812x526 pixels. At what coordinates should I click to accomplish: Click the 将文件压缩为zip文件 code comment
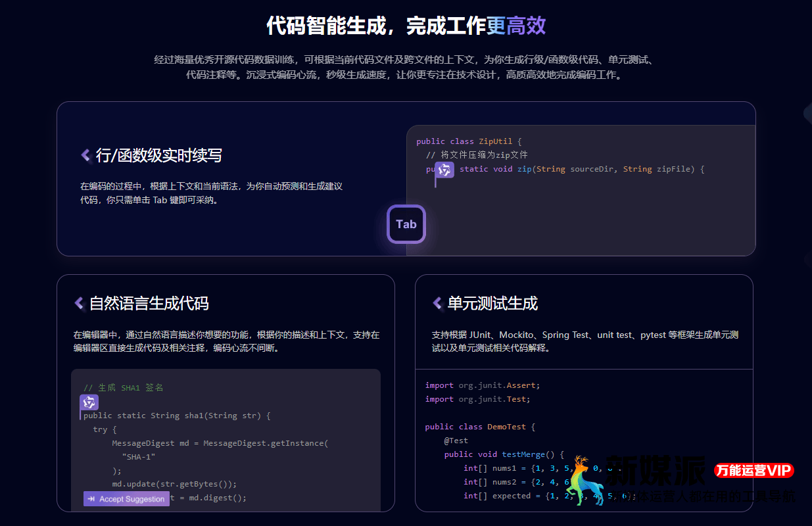pyautogui.click(x=477, y=155)
